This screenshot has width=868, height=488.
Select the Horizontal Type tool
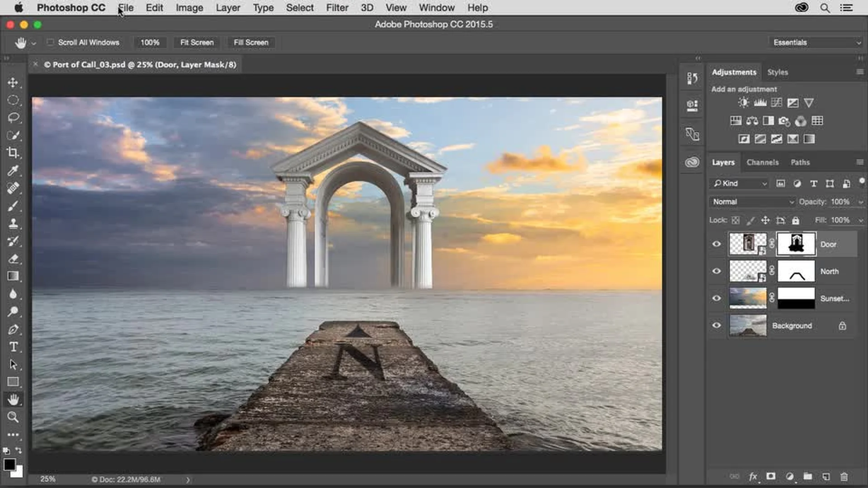[13, 347]
